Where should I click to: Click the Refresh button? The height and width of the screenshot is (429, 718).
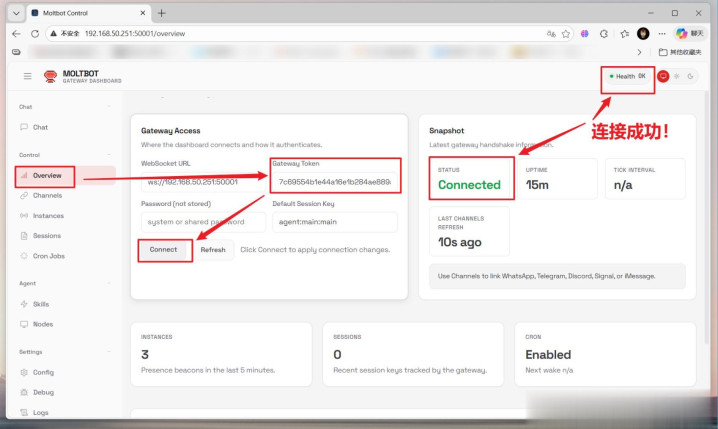(213, 250)
